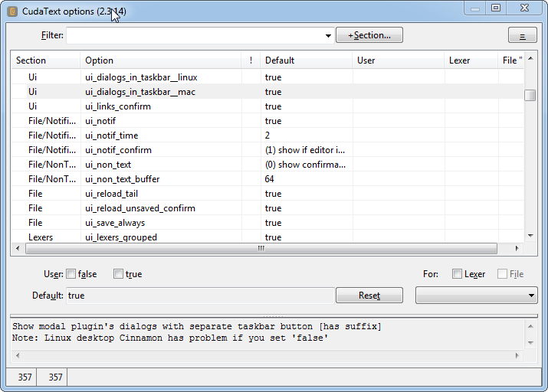Check the User true checkbox
Viewport: 548px width, 392px height.
pos(118,274)
